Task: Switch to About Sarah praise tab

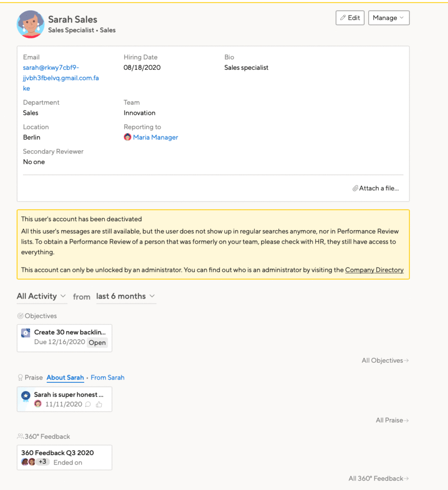Action: click(x=65, y=378)
